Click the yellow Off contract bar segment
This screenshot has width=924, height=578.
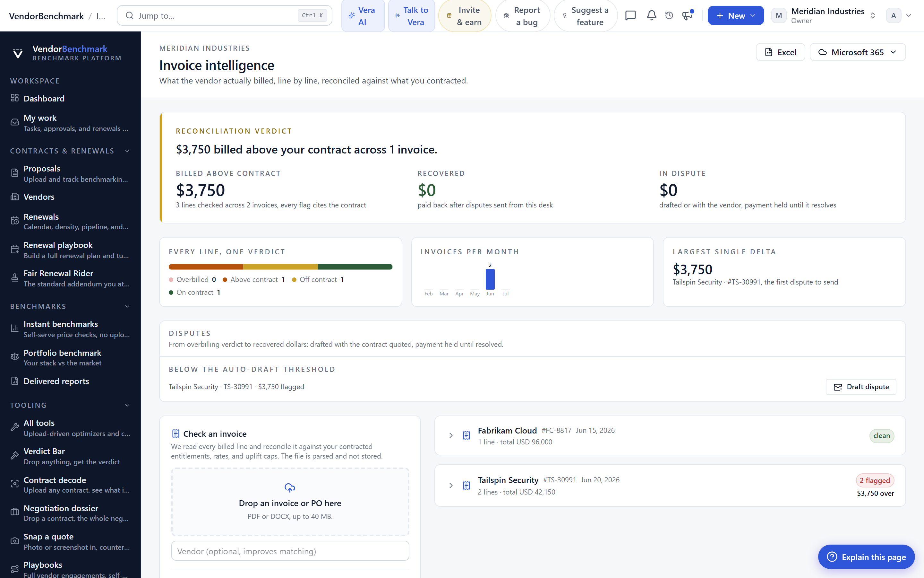click(281, 267)
